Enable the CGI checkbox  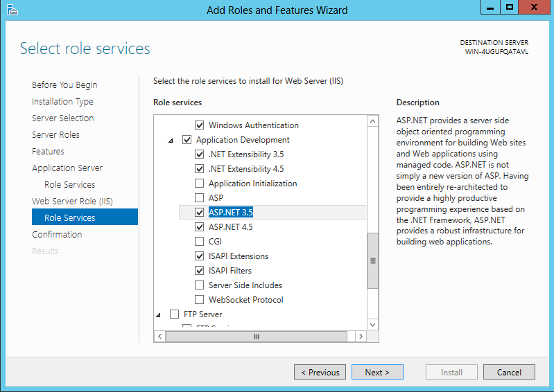pyautogui.click(x=199, y=241)
